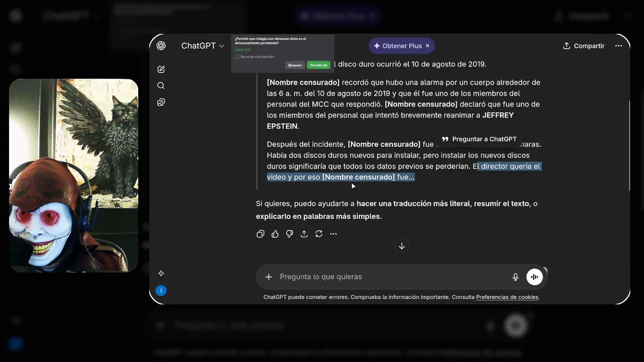The image size is (644, 362).
Task: Give the response a thumbs down
Action: (x=290, y=234)
